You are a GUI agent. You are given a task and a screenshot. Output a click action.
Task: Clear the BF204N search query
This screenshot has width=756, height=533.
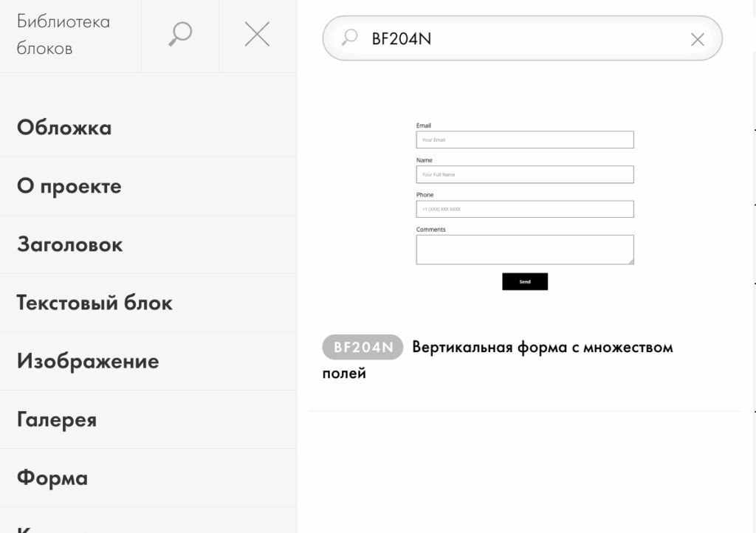coord(697,39)
